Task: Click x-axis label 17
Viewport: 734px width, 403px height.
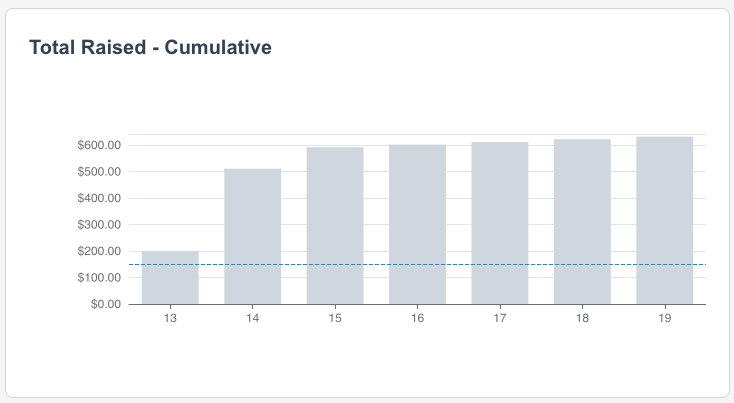Action: tap(500, 318)
